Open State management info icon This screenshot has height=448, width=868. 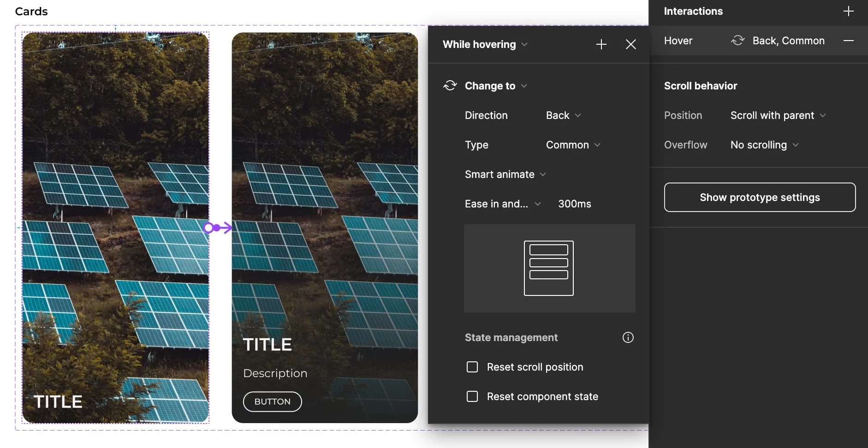[628, 337]
